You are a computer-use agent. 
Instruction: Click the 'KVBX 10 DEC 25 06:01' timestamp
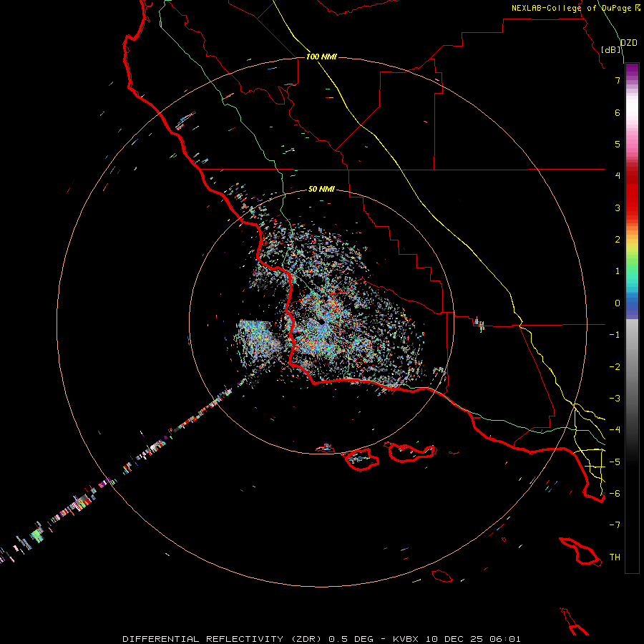coord(457,639)
